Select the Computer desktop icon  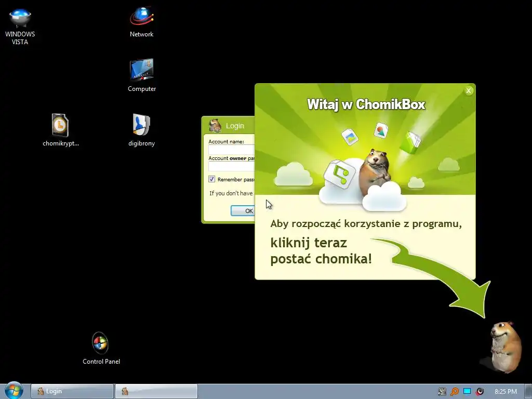tap(142, 75)
